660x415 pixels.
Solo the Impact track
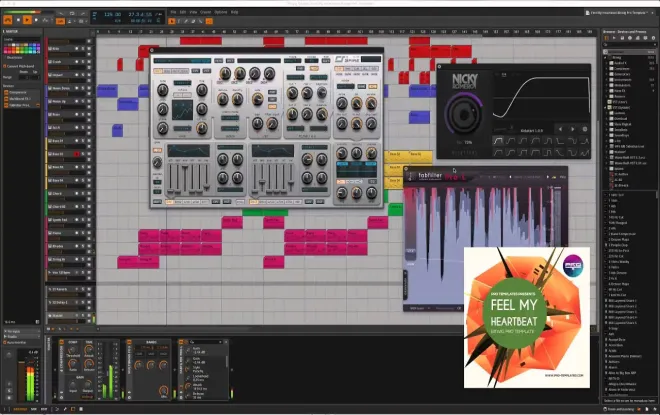click(82, 74)
